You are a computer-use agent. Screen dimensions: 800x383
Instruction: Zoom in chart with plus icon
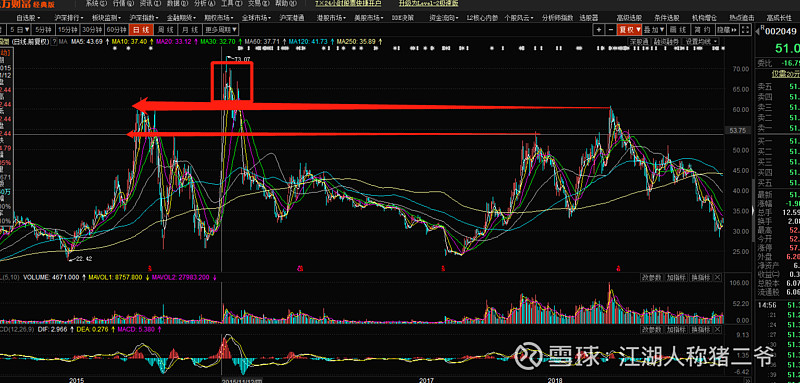coord(599,30)
